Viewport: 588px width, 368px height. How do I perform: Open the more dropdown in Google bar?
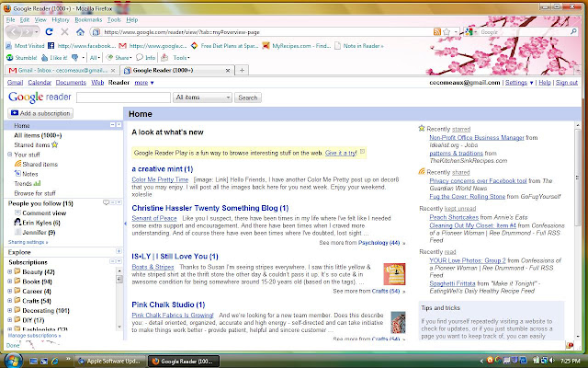[x=144, y=83]
